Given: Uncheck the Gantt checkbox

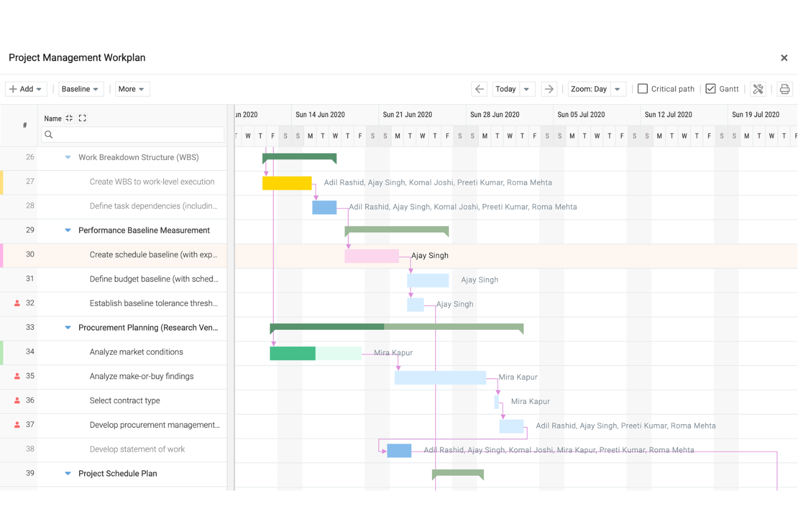Looking at the screenshot, I should point(711,88).
